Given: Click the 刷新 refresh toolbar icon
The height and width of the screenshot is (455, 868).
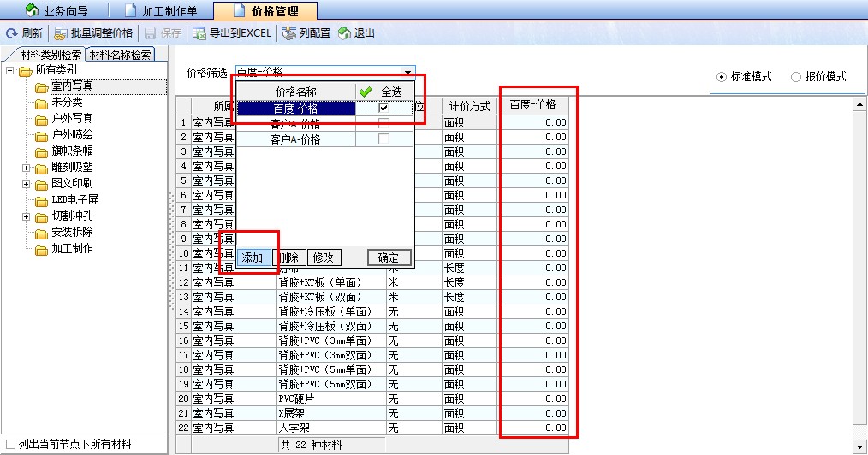Looking at the screenshot, I should [x=12, y=33].
